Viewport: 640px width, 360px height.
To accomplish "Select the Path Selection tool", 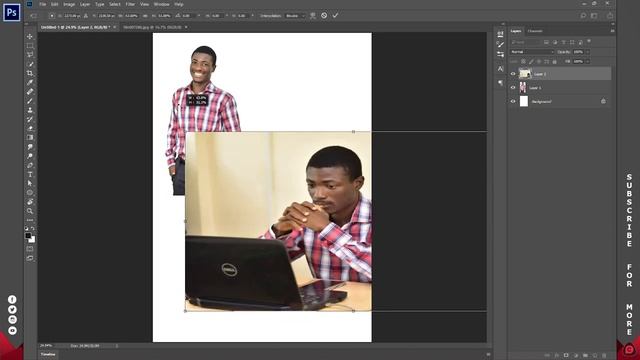I will tap(30, 184).
